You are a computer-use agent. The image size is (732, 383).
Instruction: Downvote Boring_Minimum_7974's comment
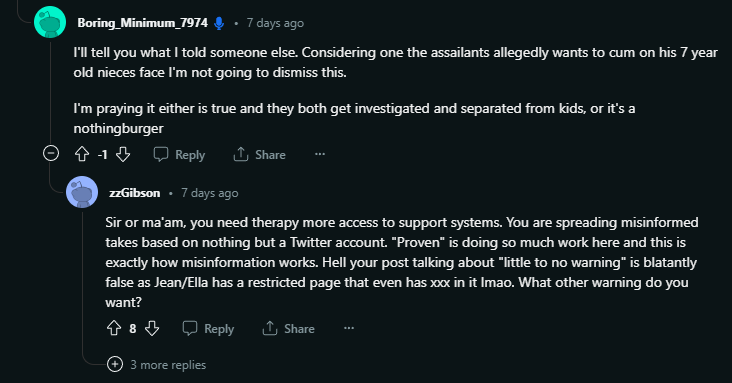tap(123, 154)
